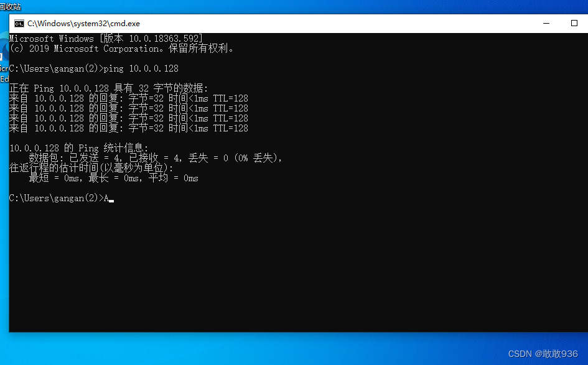Click the 2019 Microsoft Corporation copyright line

(121, 49)
